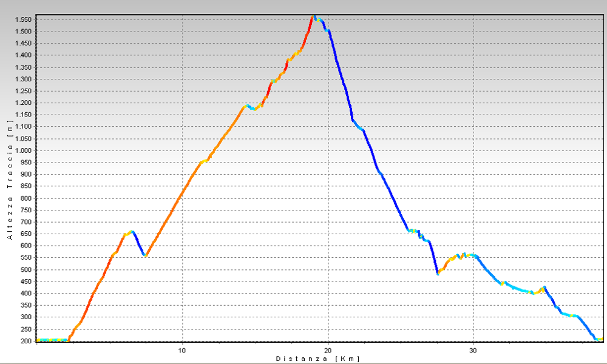This screenshot has height=364, width=607.
Task: Click the descent kink near 1.100 m
Action: tap(354, 121)
